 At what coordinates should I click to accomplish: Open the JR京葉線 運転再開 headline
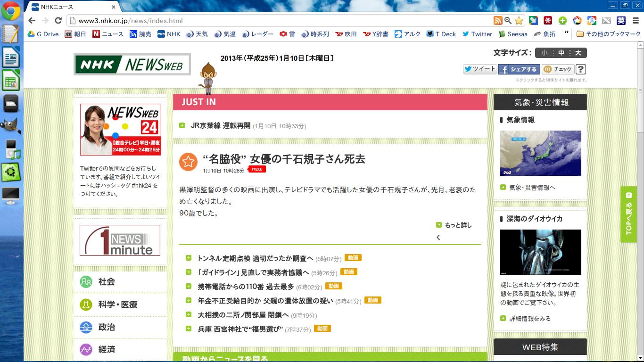coord(220,125)
